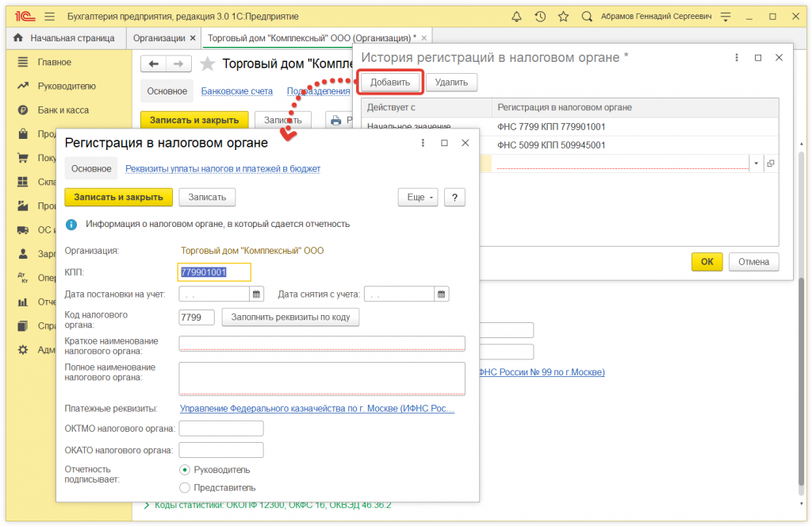This screenshot has height=527, width=812.
Task: Open favorites star in title bar
Action: pos(563,16)
